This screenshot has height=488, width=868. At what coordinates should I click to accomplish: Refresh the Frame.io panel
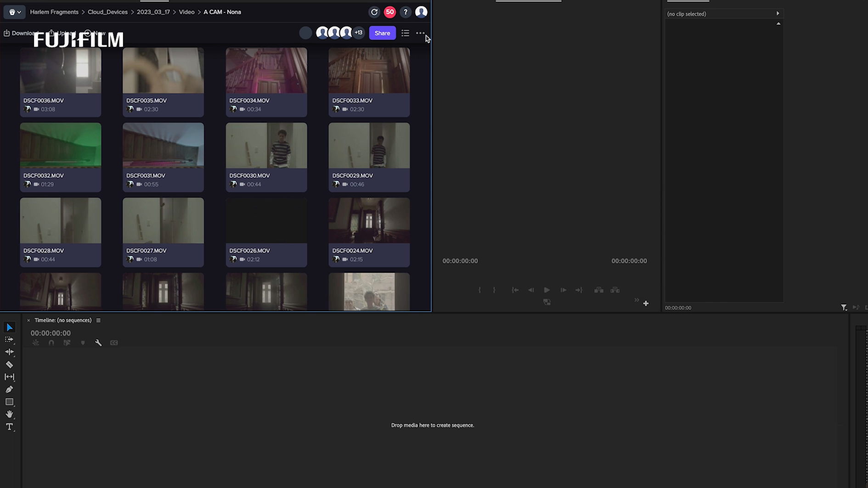point(374,12)
